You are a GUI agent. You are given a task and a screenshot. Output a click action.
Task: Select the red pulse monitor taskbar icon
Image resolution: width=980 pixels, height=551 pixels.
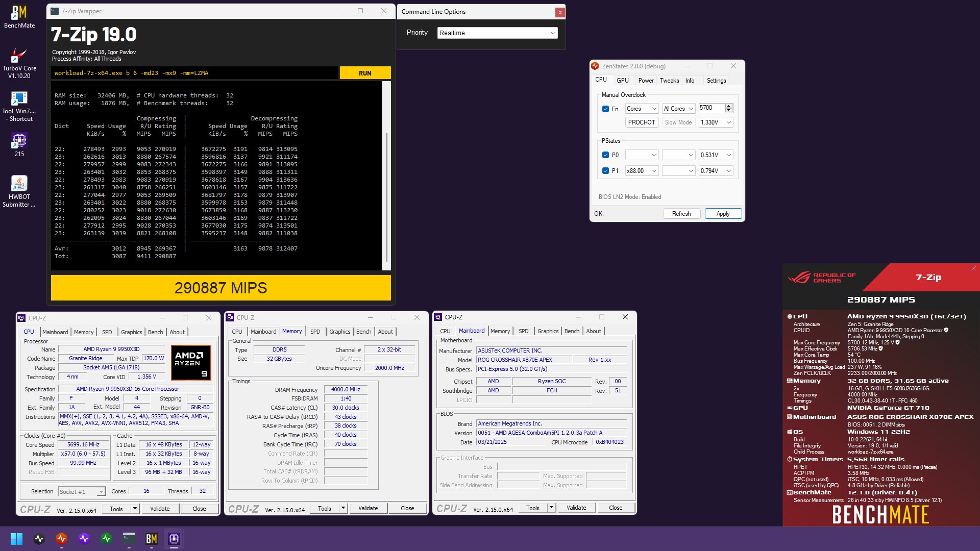(x=62, y=539)
